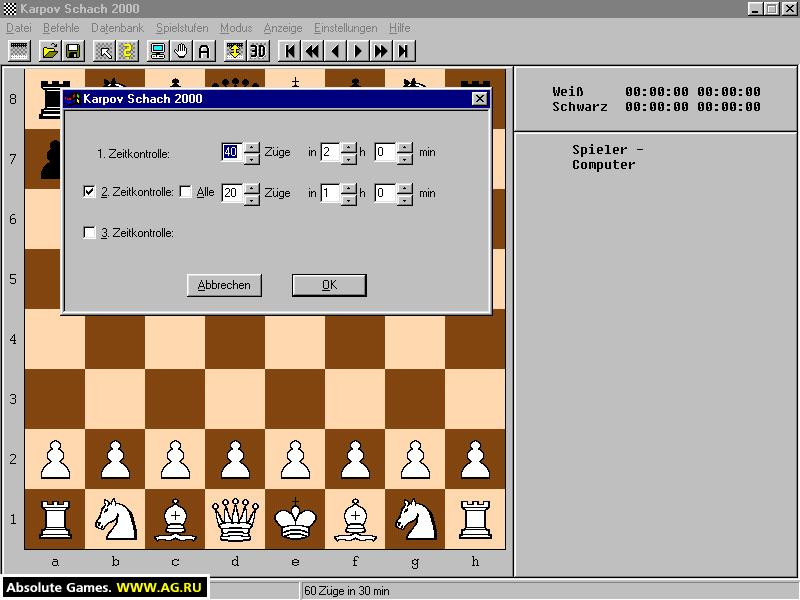Jump to last move button

click(x=404, y=51)
